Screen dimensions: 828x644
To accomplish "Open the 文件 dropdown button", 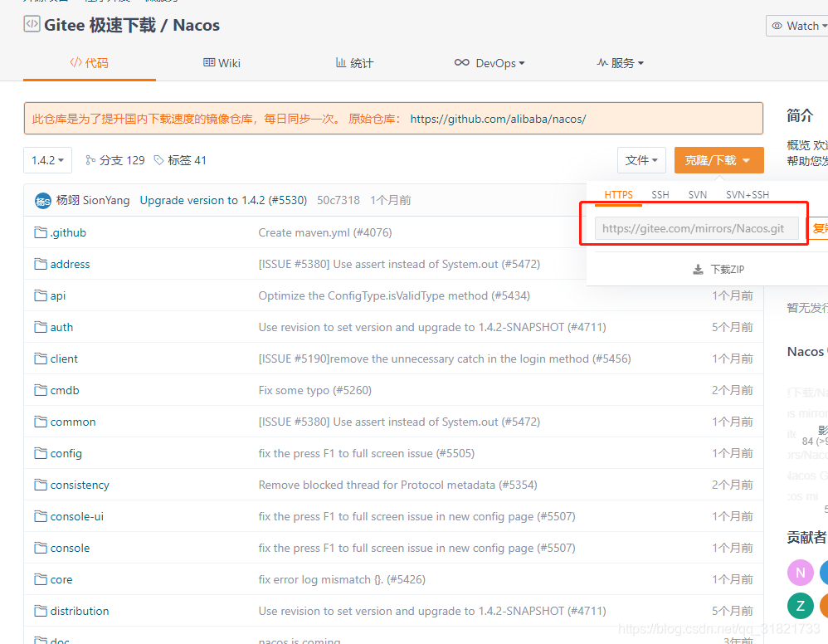I will pos(641,160).
